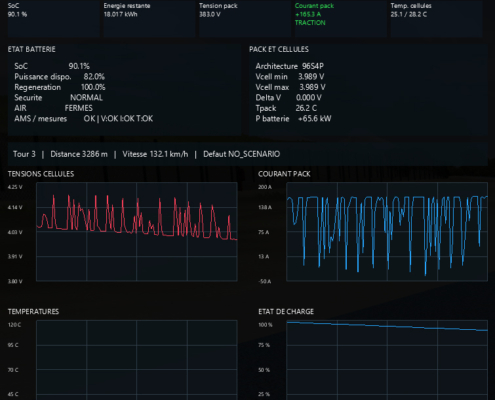Select the P batterie +65.6 kW reading
This screenshot has height=400, width=495.
pyautogui.click(x=293, y=119)
